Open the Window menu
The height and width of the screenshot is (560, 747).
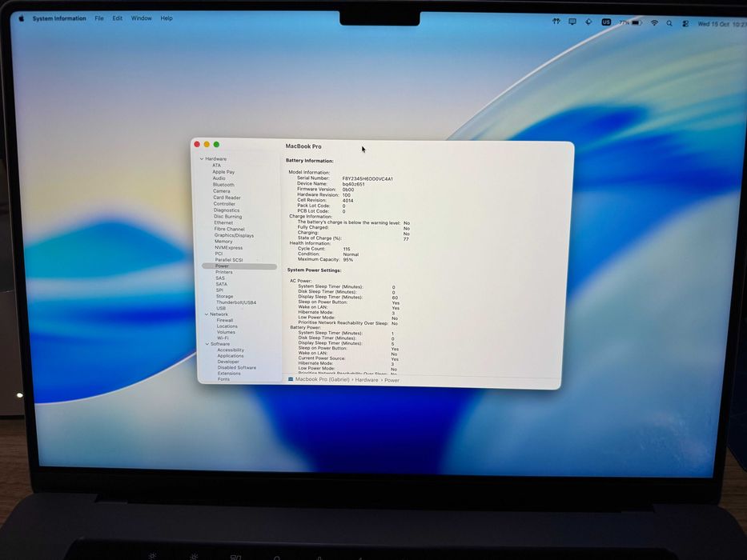pos(142,18)
